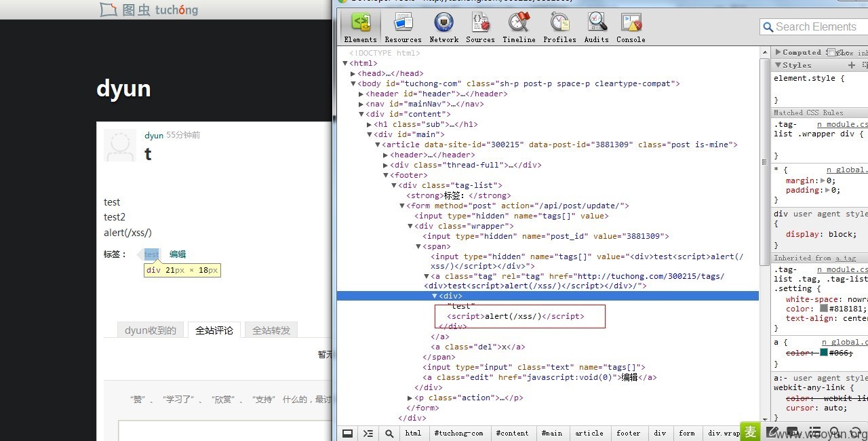
Task: Select the script alert(/xss/) node
Action: (515, 316)
